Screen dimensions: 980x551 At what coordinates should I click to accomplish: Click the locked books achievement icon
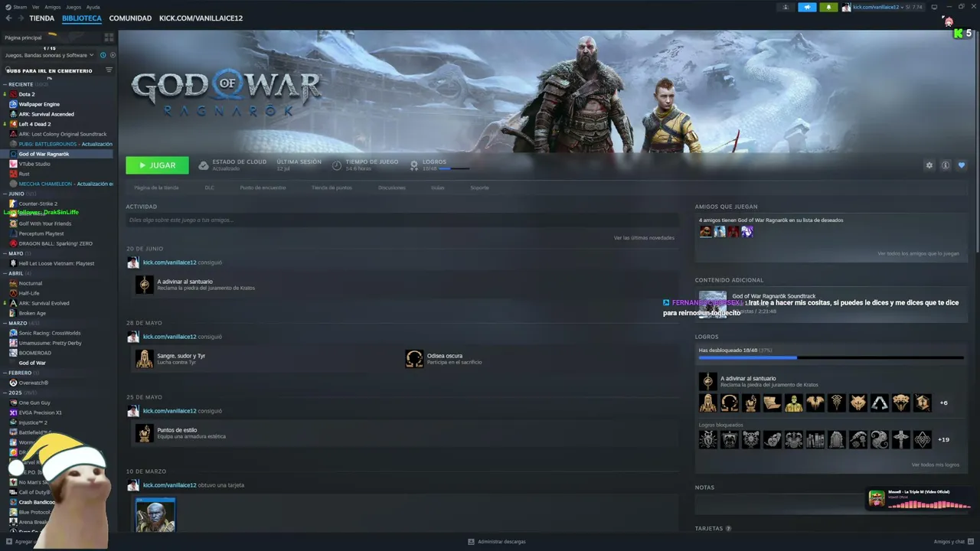(x=815, y=439)
